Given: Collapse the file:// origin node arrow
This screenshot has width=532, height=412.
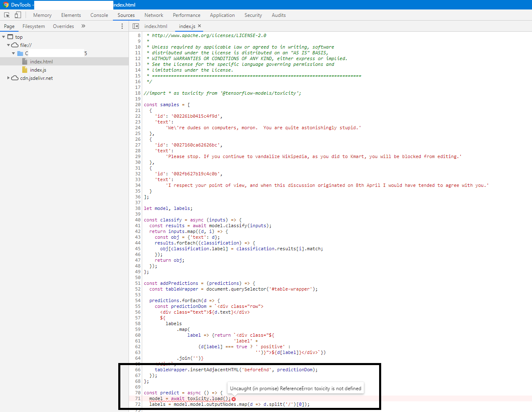Looking at the screenshot, I should 8,45.
